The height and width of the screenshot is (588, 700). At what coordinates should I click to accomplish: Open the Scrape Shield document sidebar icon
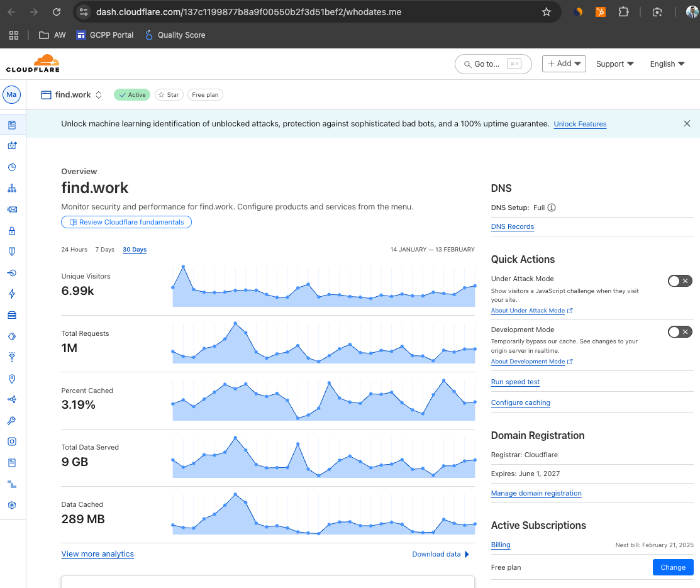pyautogui.click(x=12, y=463)
